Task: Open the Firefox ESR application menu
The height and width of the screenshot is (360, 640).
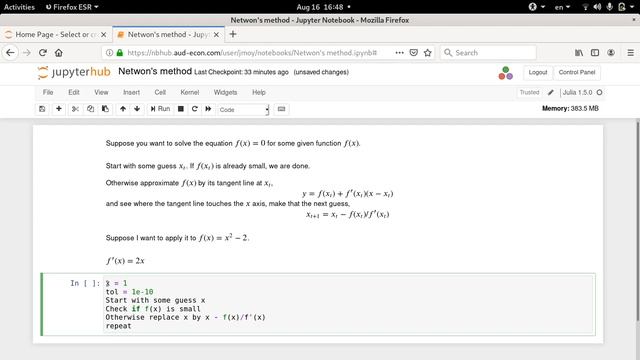Action: point(72,7)
